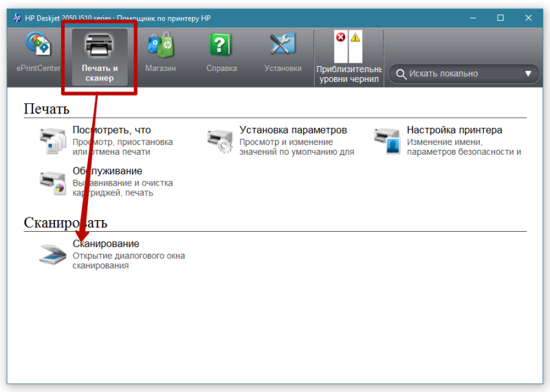Click the Настройка принтера icon
The width and height of the screenshot is (550, 392).
[387, 140]
